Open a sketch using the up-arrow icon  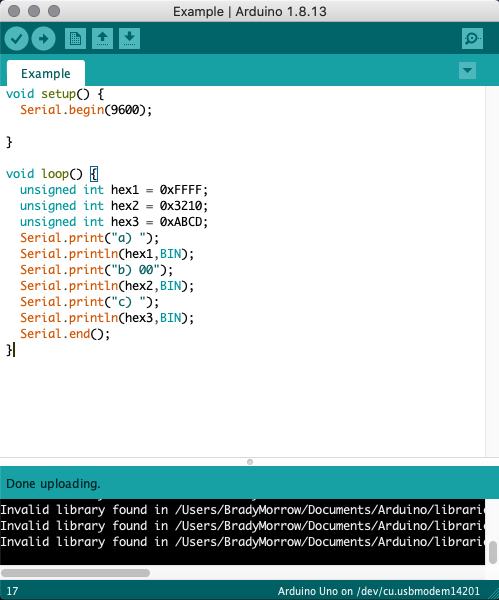(x=102, y=38)
